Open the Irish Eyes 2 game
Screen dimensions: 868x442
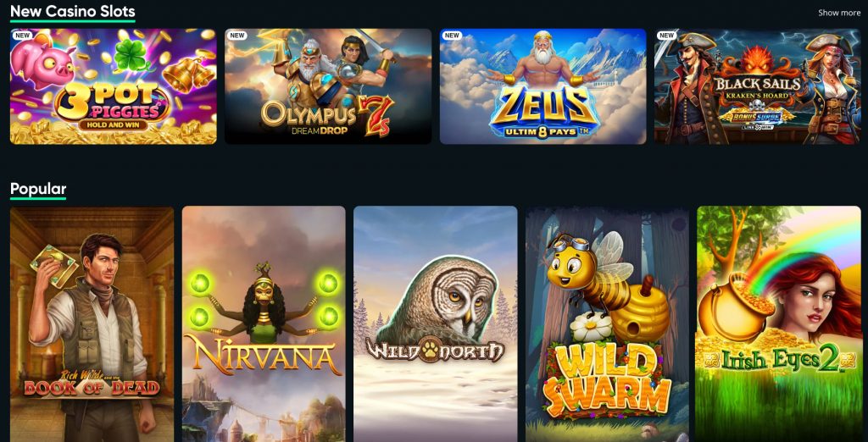pos(779,324)
